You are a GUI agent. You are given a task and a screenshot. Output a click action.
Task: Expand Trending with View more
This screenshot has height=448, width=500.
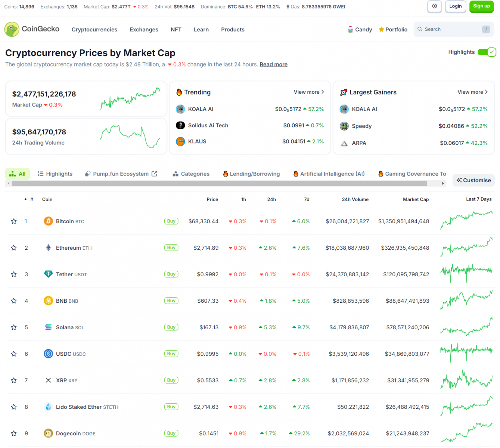309,92
